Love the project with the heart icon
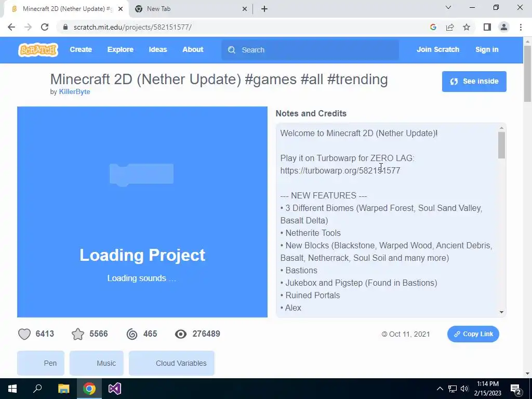Screen dimensions: 532x399 tap(24, 334)
